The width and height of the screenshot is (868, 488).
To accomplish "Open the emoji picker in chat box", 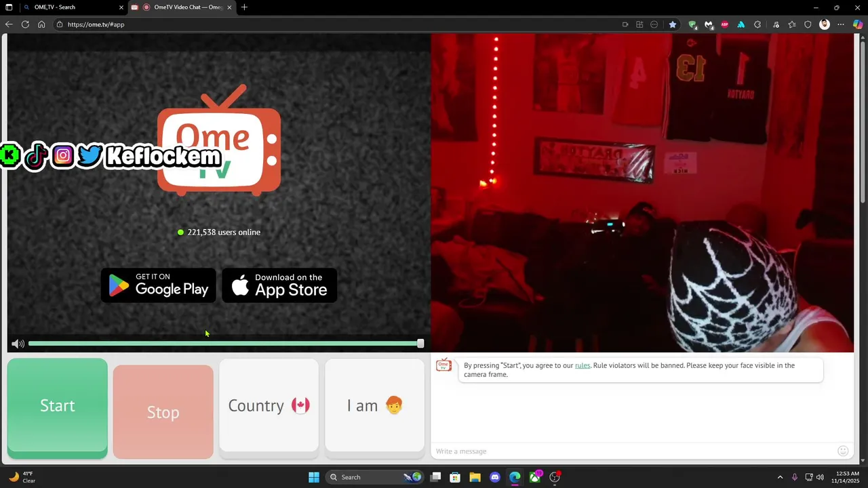I will (843, 451).
